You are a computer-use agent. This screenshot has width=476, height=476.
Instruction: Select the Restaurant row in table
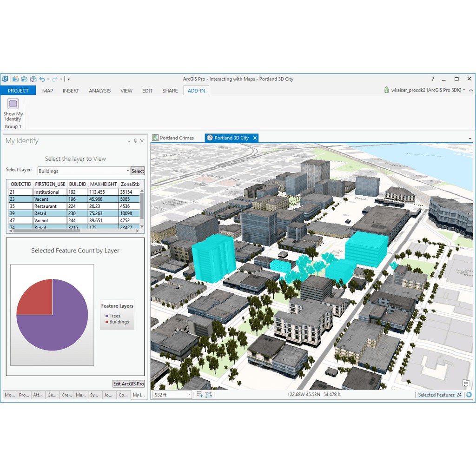tap(74, 206)
